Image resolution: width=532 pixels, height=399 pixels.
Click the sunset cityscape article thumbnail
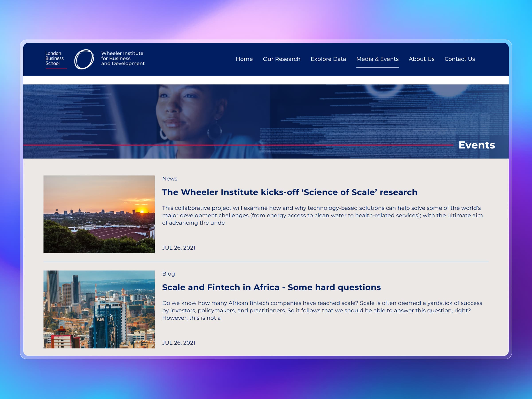99,215
